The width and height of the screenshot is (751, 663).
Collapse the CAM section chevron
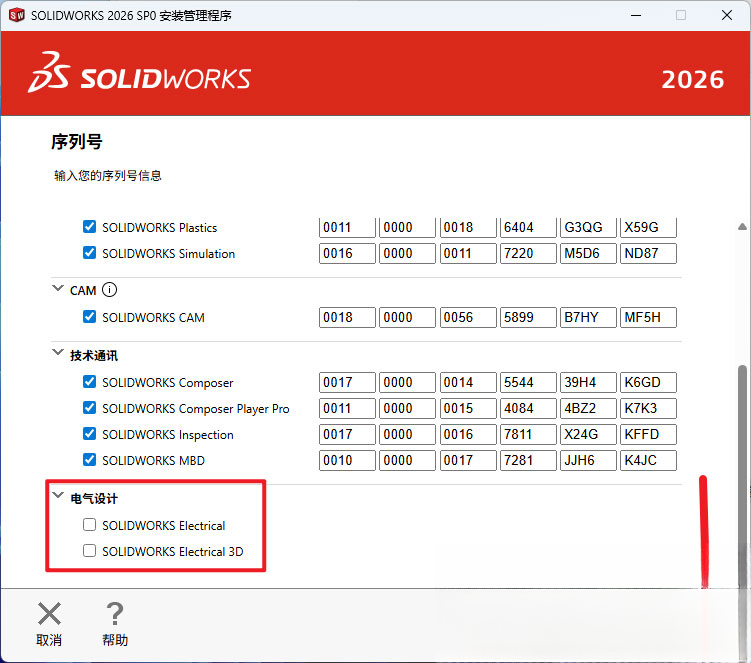[x=58, y=288]
